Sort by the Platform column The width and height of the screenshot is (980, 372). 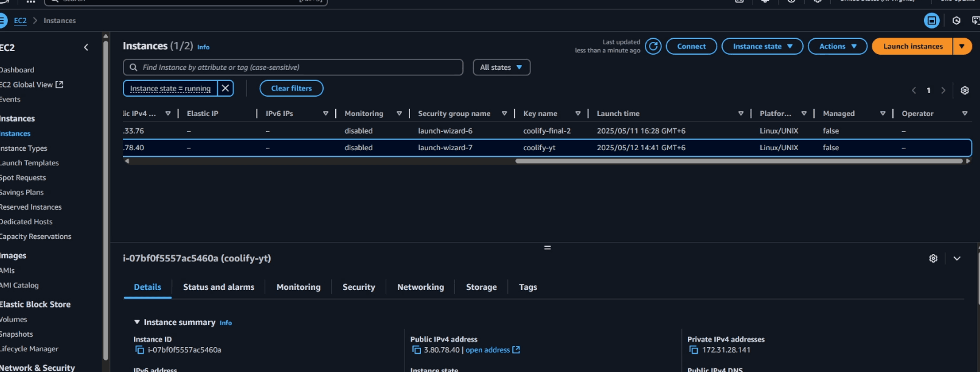[x=804, y=114]
